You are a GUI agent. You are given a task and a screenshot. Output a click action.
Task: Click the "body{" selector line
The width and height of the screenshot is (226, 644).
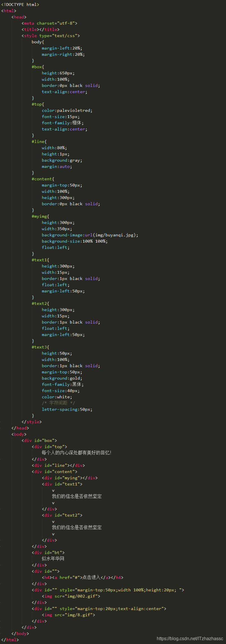click(38, 42)
